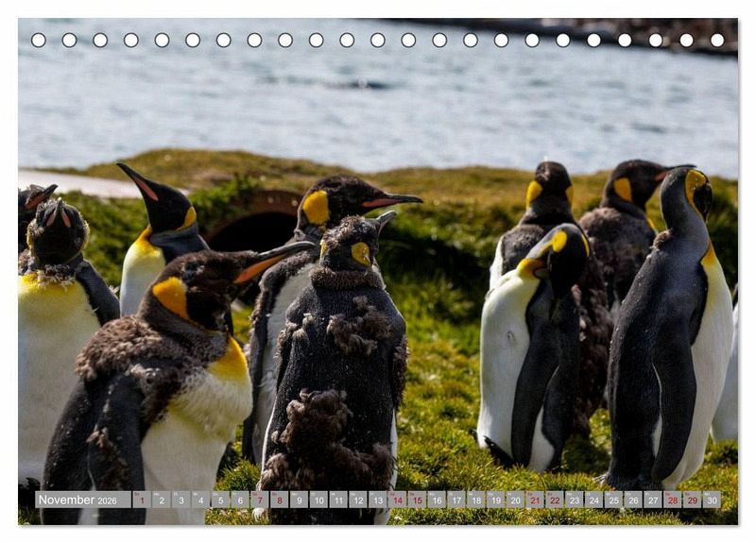Click the red day 28 cell
Viewport: 756px width, 543px height.
pyautogui.click(x=672, y=500)
